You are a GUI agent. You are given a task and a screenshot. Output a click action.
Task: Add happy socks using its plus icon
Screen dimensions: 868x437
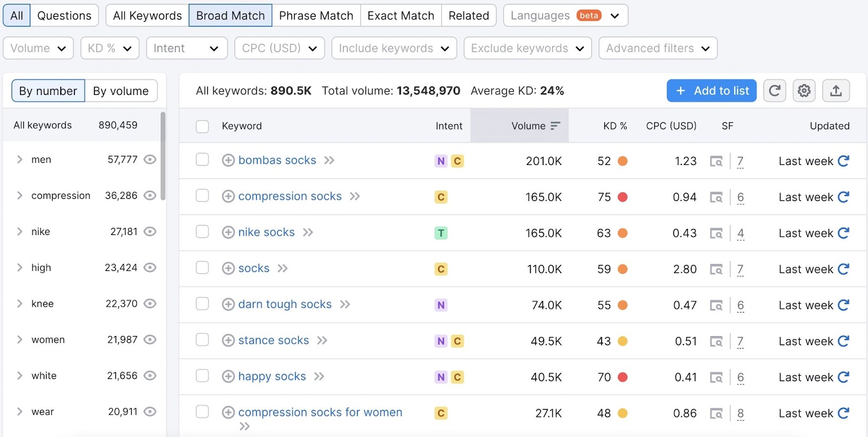tap(228, 376)
